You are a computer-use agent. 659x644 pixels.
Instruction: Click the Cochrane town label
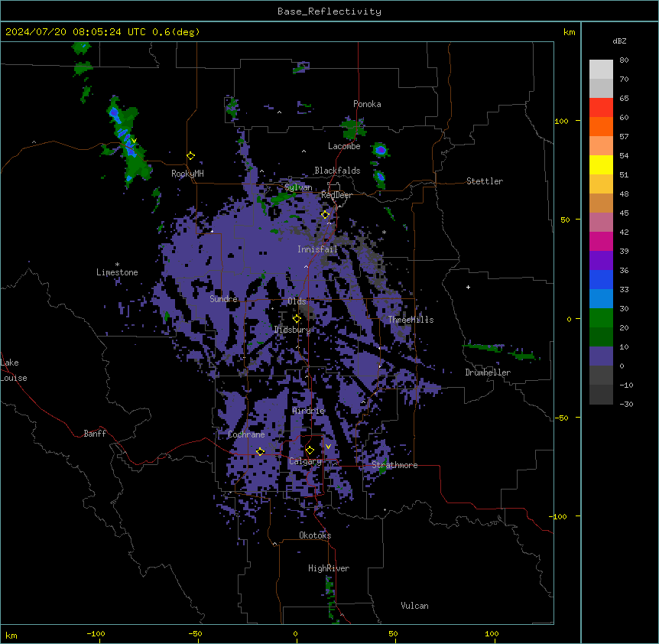coord(246,434)
